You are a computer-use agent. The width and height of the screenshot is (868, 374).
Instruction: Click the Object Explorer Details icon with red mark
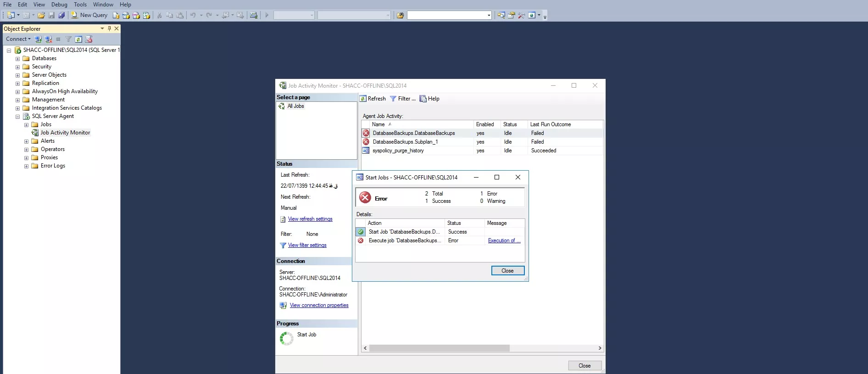click(89, 39)
